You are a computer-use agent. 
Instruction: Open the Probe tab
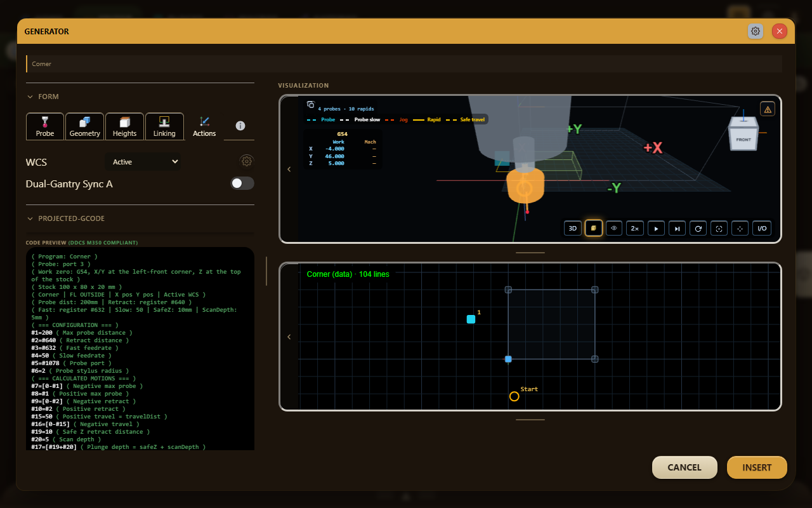coord(45,126)
